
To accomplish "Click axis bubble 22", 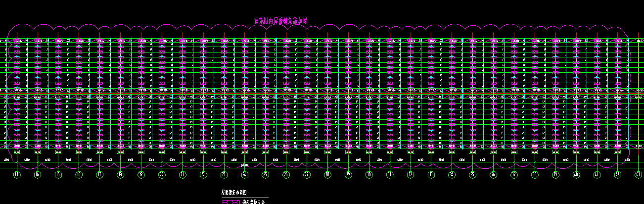I will click(x=203, y=174).
